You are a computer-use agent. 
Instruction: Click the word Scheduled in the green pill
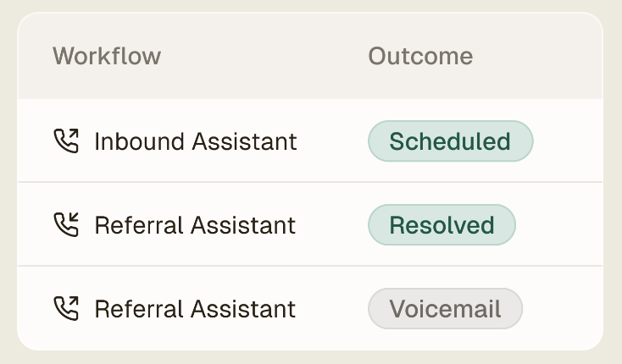450,141
